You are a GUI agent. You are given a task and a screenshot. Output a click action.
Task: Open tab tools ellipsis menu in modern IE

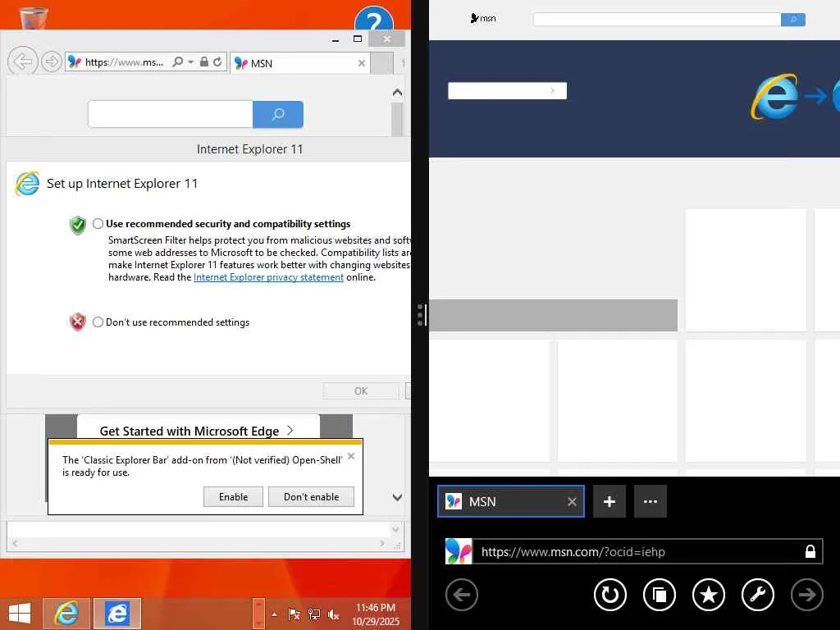pyautogui.click(x=651, y=501)
